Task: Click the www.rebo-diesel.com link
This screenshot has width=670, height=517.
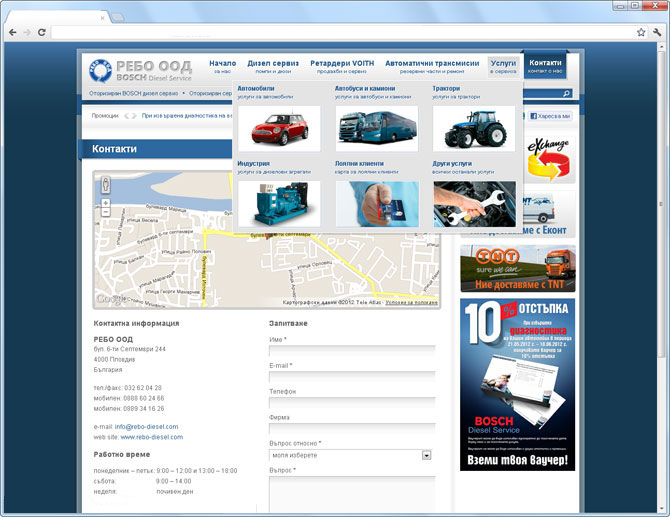Action: point(152,437)
